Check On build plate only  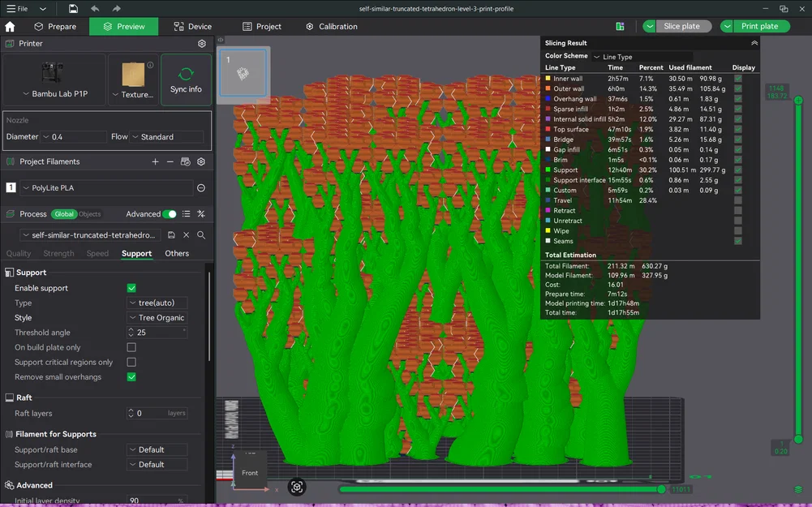click(131, 347)
